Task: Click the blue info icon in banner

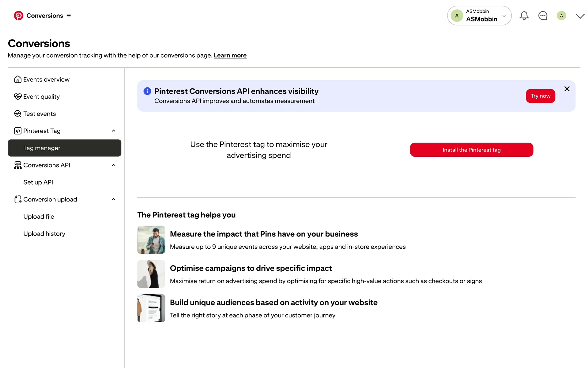Action: point(147,91)
